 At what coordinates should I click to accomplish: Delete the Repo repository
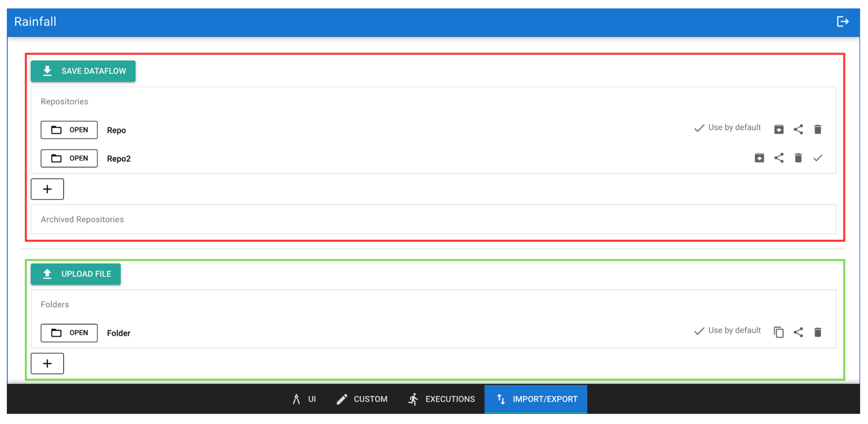point(817,129)
